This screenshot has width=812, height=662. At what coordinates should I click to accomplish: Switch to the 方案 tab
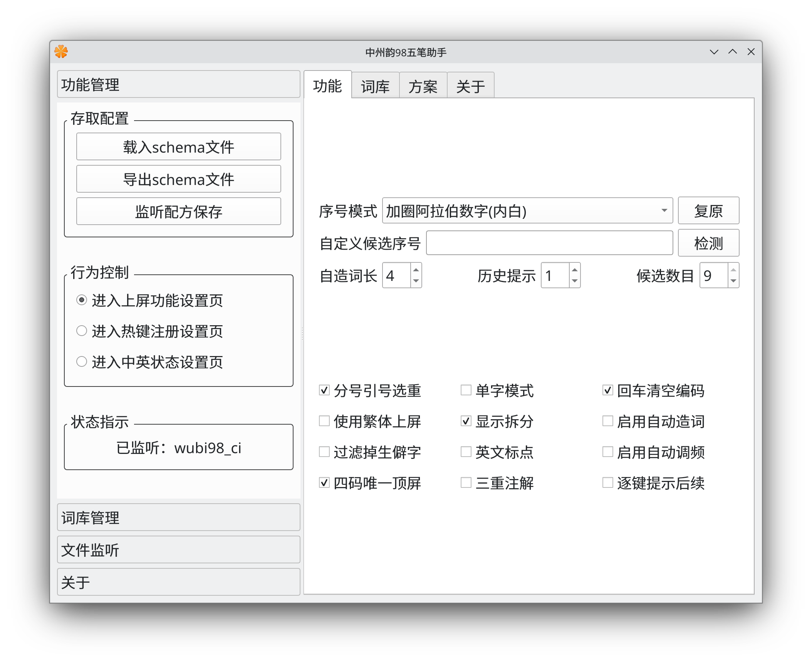[423, 86]
